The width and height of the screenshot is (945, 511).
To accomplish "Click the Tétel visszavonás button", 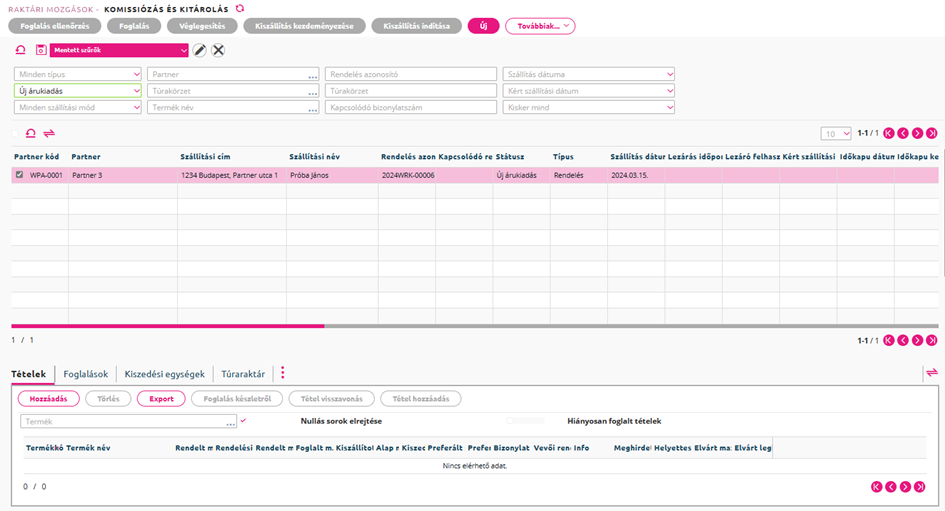I will (x=331, y=398).
